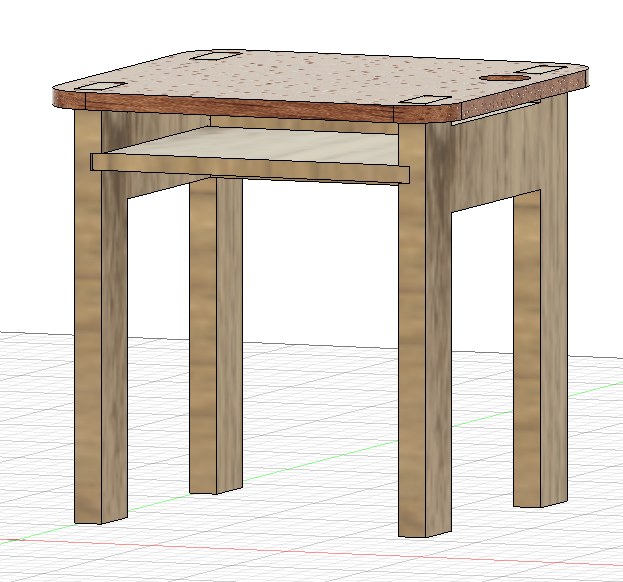Select the speckled tabletop surface
This screenshot has width=623, height=582.
pos(318,77)
